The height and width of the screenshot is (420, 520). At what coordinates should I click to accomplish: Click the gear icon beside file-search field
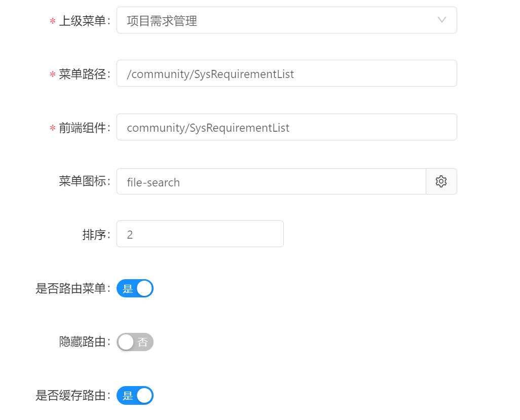click(x=441, y=181)
